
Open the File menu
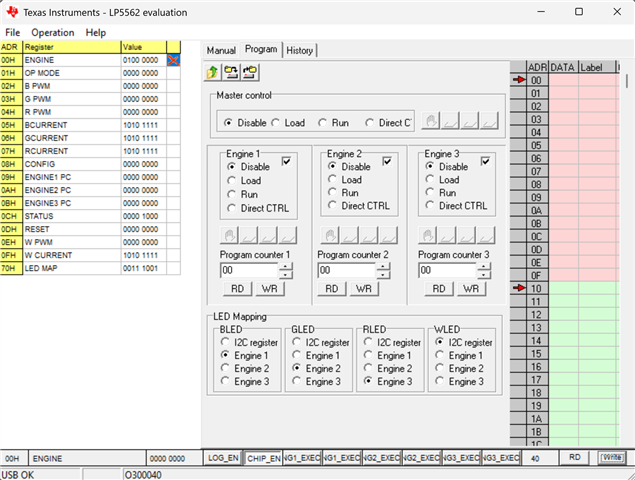tap(12, 32)
